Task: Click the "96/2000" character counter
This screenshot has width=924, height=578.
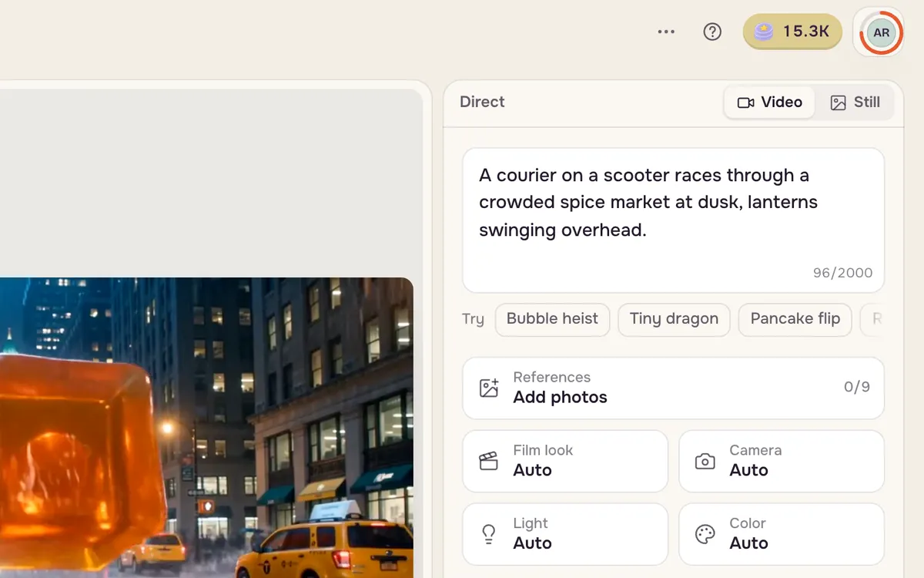Action: [842, 273]
